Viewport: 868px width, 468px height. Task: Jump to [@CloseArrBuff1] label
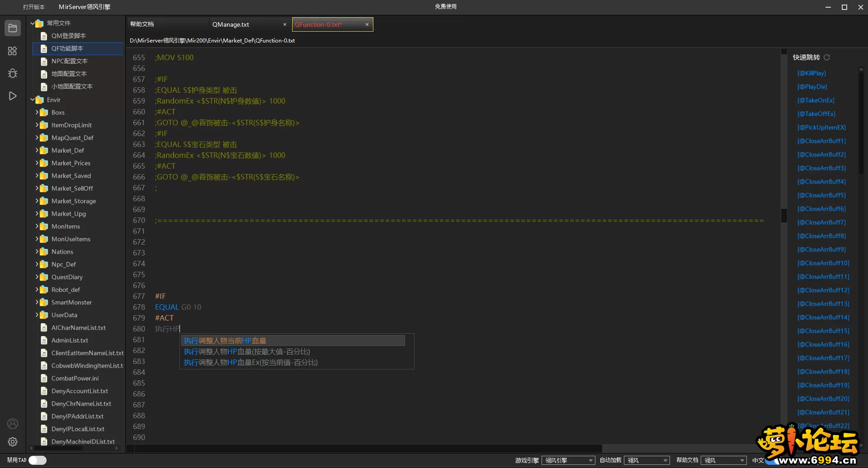pos(821,141)
